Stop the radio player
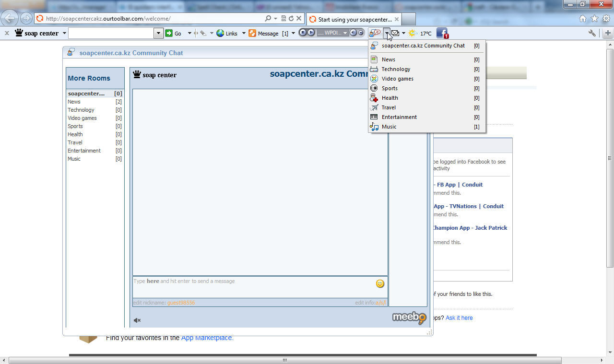Viewport: 614px width, 364px height. (x=303, y=33)
